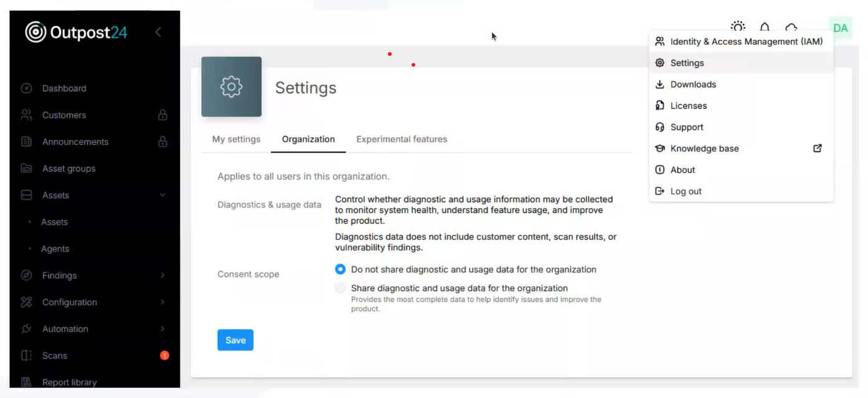The width and height of the screenshot is (868, 398).
Task: Click the lock icon next to Customers
Action: click(163, 115)
